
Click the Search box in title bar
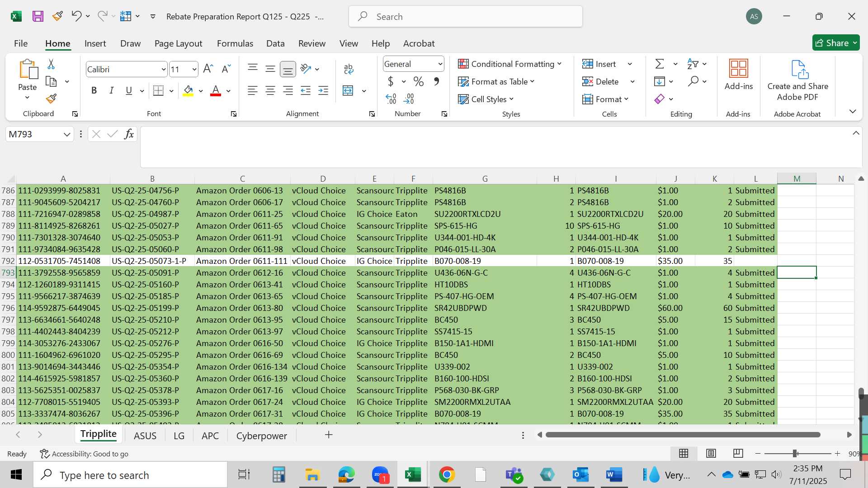(x=465, y=17)
